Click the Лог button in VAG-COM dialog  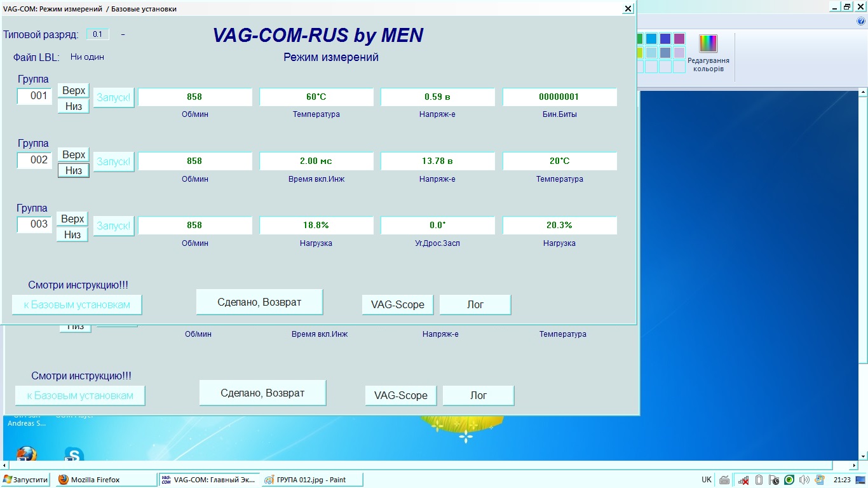475,305
